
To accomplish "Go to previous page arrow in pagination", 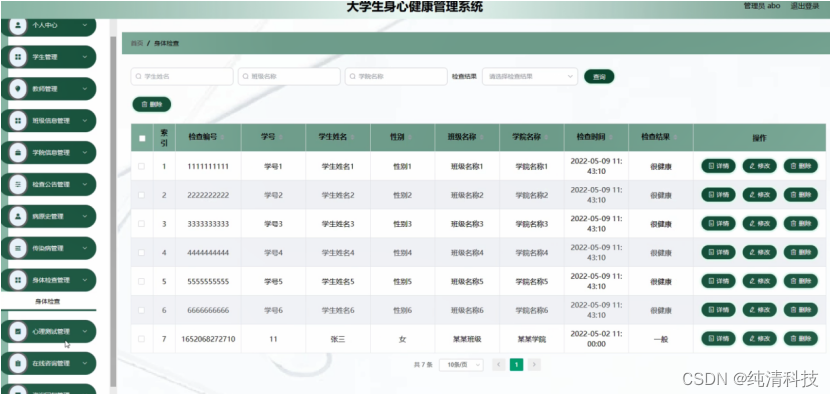I will [498, 365].
